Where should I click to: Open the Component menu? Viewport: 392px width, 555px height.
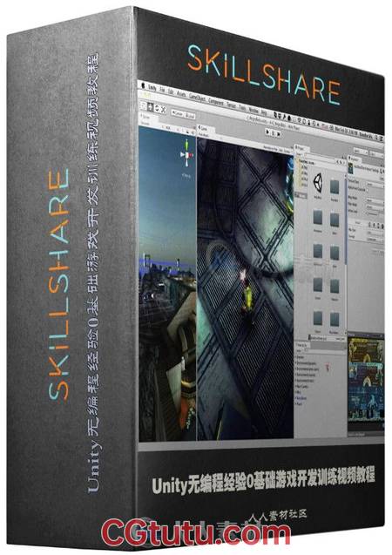[x=216, y=100]
